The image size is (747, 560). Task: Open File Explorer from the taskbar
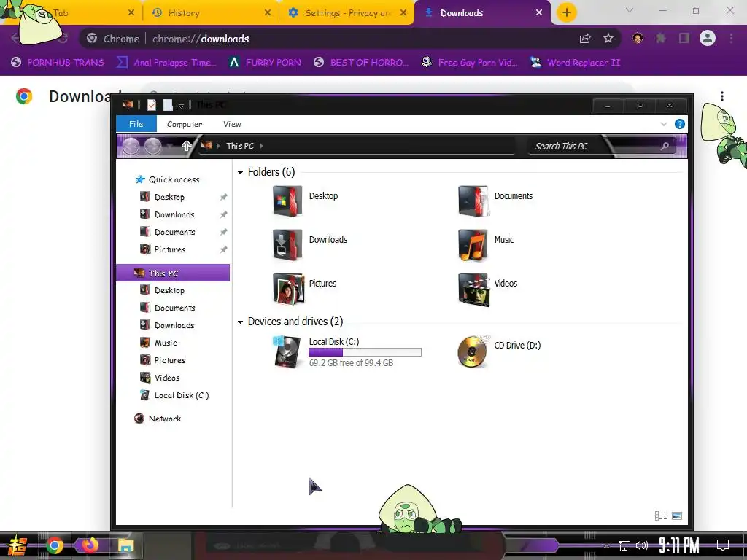(126, 545)
